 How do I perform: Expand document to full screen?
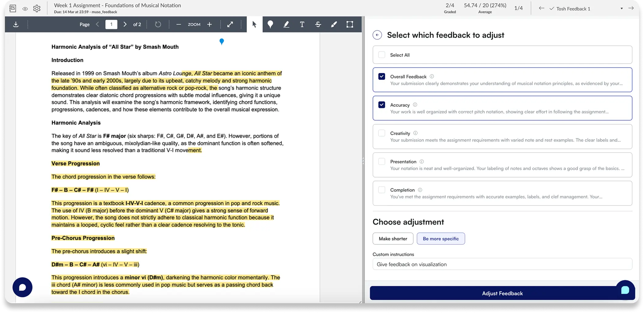point(230,24)
